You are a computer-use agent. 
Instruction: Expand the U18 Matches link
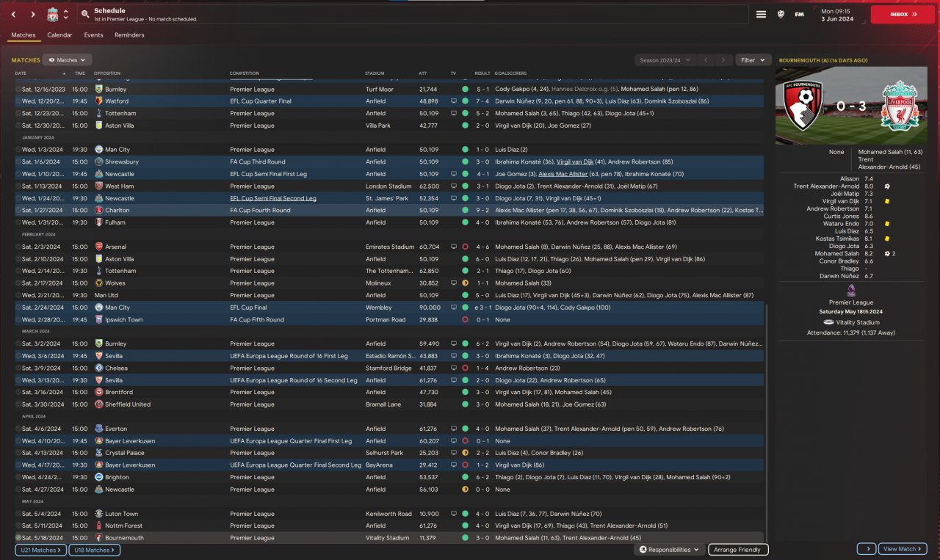pos(95,550)
